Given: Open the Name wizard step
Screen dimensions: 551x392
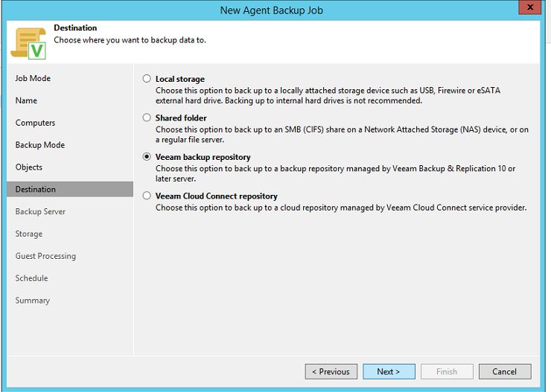Looking at the screenshot, I should coord(26,100).
